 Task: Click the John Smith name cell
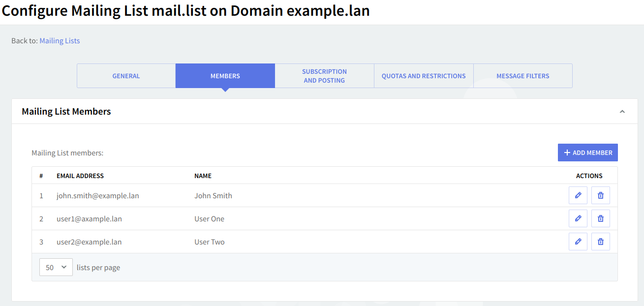213,196
